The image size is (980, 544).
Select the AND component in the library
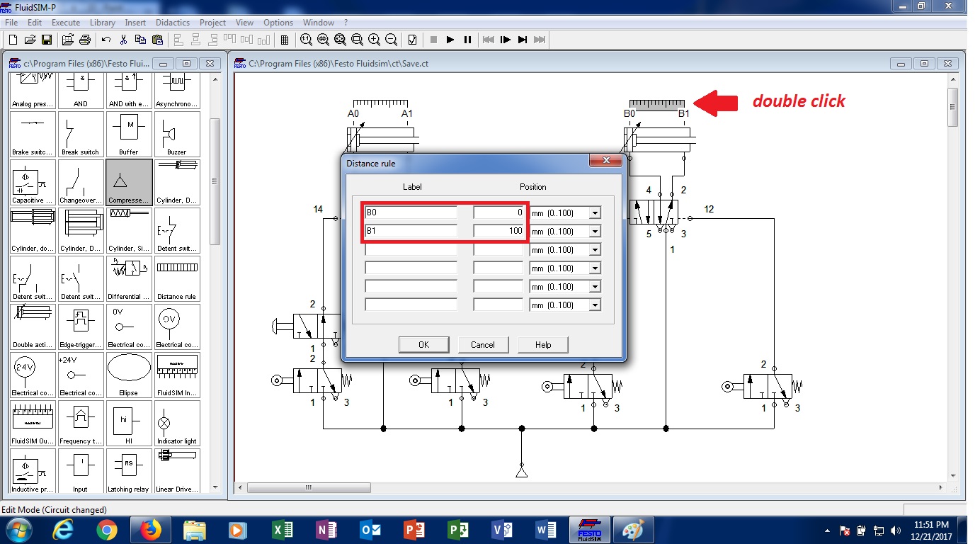pos(81,90)
